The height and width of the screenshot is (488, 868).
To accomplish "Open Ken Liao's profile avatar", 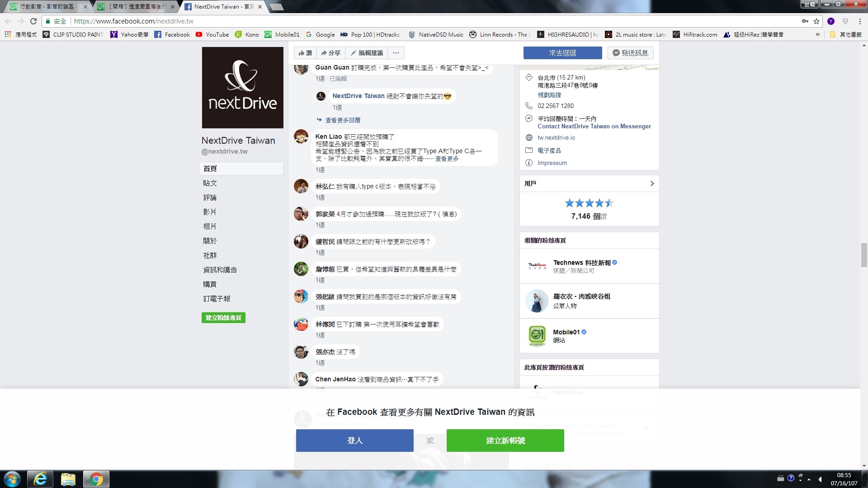I will 301,136.
